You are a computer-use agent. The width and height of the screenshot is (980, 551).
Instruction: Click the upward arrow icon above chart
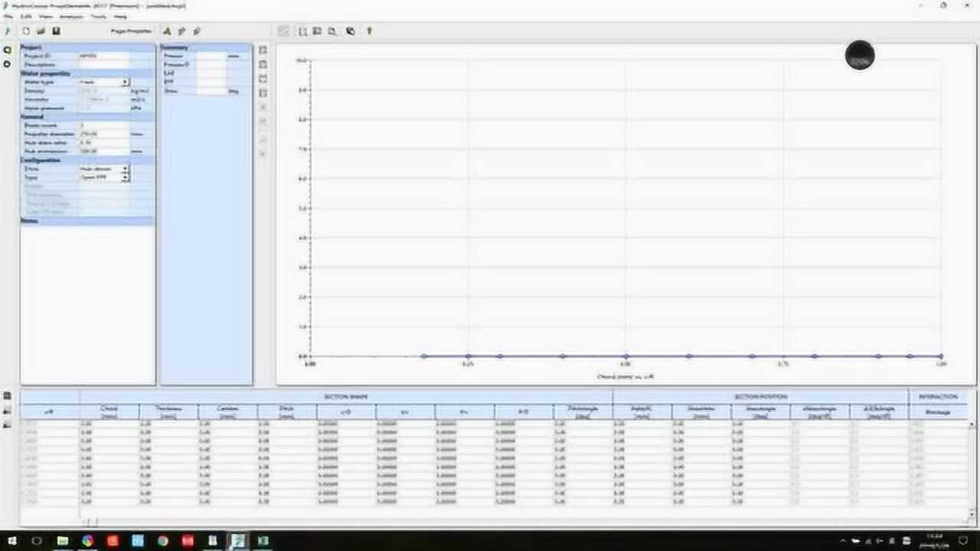click(369, 31)
